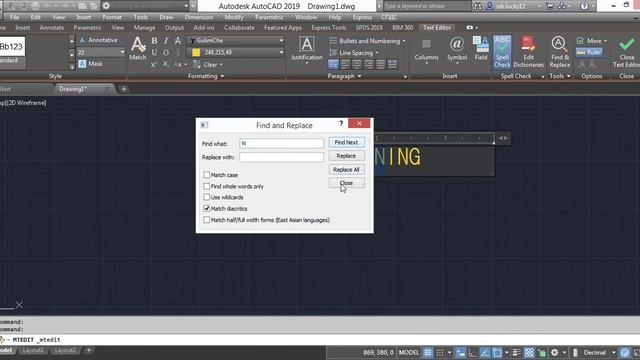Toggle ortho mode in status bar
The image size is (640, 360).
click(473, 352)
